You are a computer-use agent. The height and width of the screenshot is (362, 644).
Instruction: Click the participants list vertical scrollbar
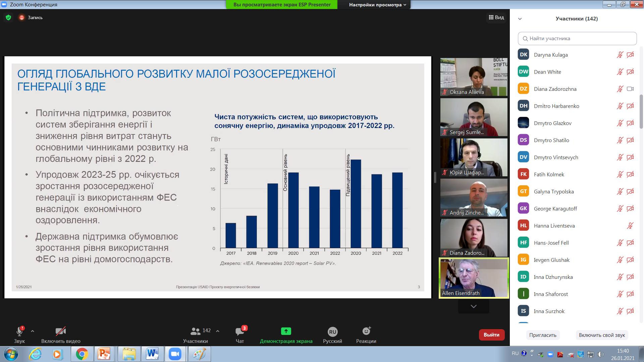click(641, 112)
